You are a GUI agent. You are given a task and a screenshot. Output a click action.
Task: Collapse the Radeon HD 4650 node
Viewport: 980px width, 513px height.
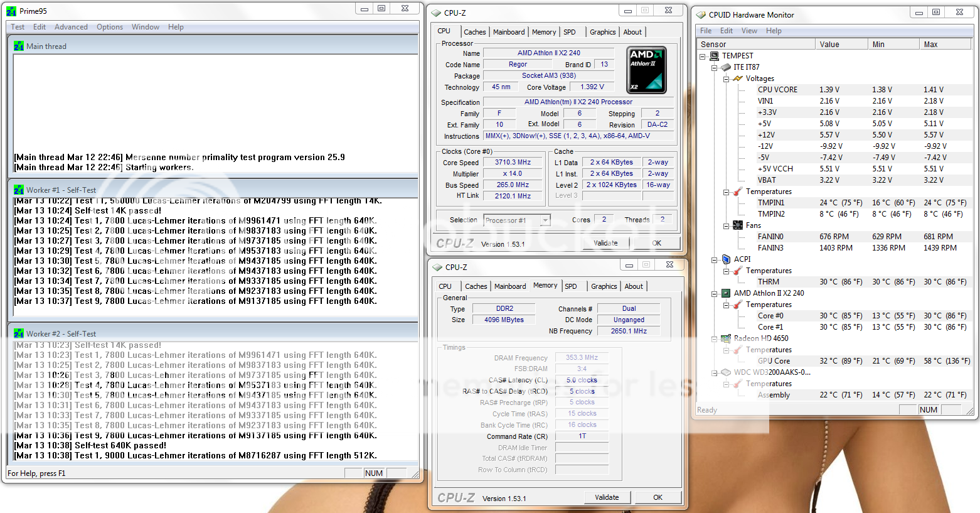[x=714, y=338]
